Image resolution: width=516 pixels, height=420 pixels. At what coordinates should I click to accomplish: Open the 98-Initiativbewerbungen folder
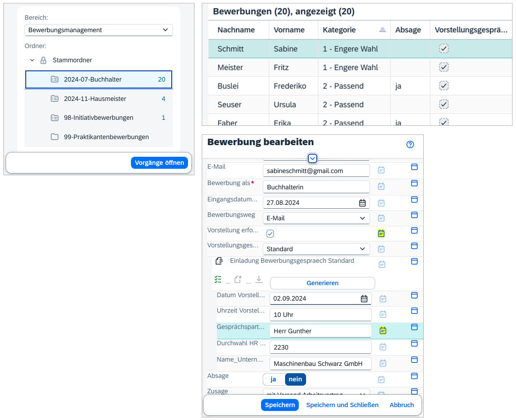point(98,118)
